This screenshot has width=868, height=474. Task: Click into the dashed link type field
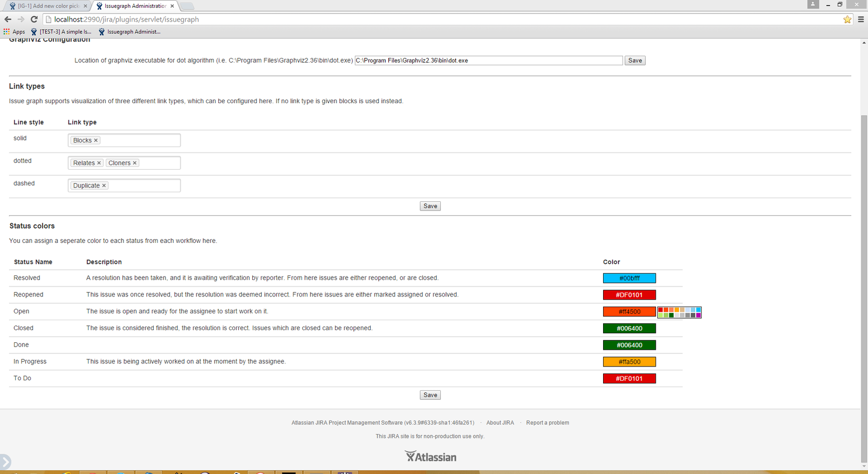pyautogui.click(x=124, y=185)
